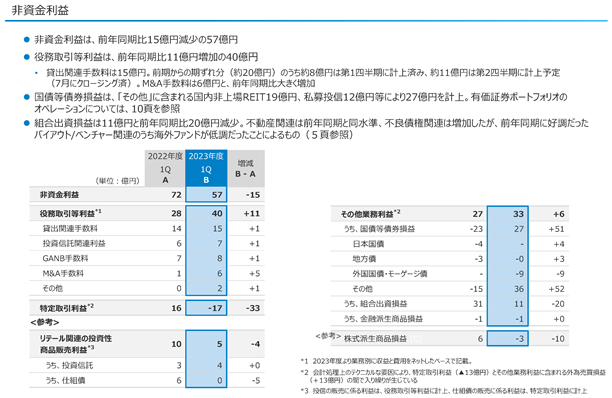Select the GANB手数料 row label
612x398 pixels.
[65, 258]
